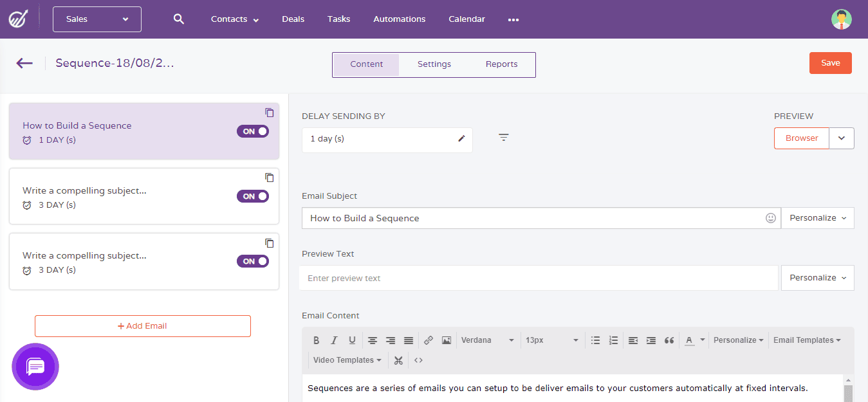Add a new email to the sequence
The height and width of the screenshot is (402, 868).
click(142, 326)
